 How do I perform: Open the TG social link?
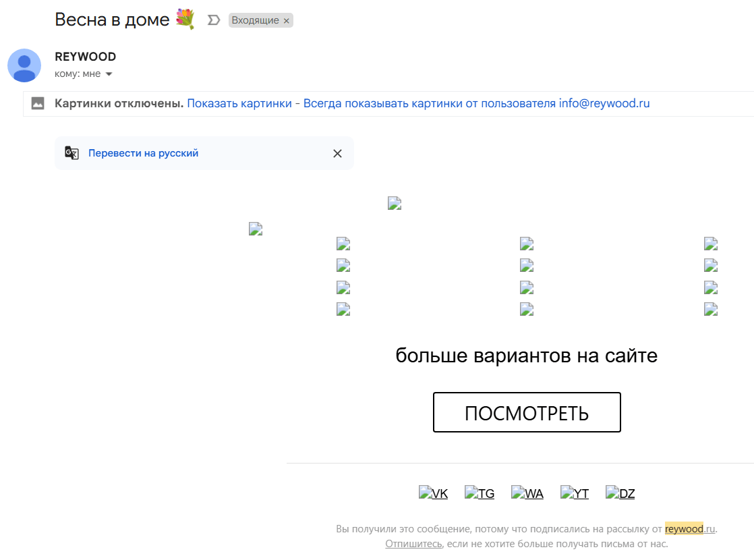480,493
